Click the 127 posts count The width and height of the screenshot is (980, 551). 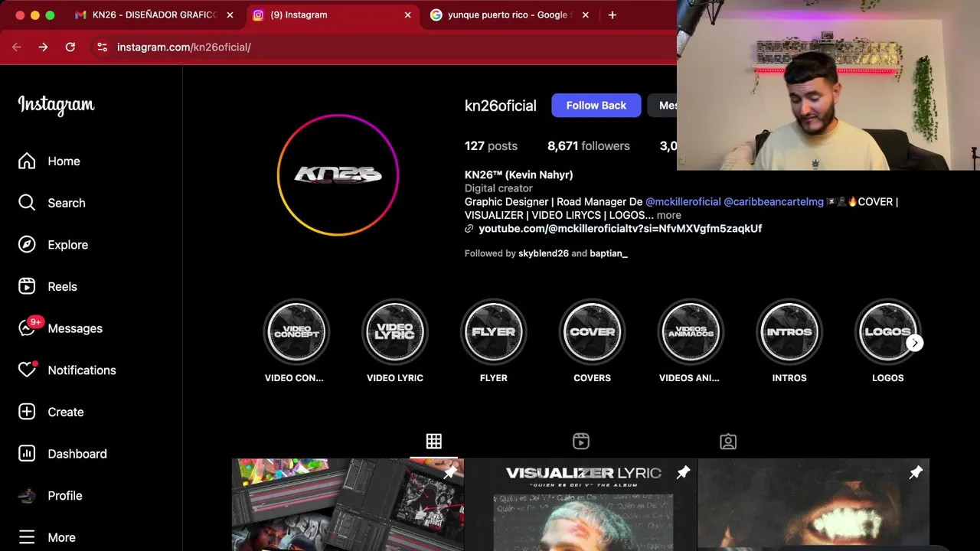491,146
